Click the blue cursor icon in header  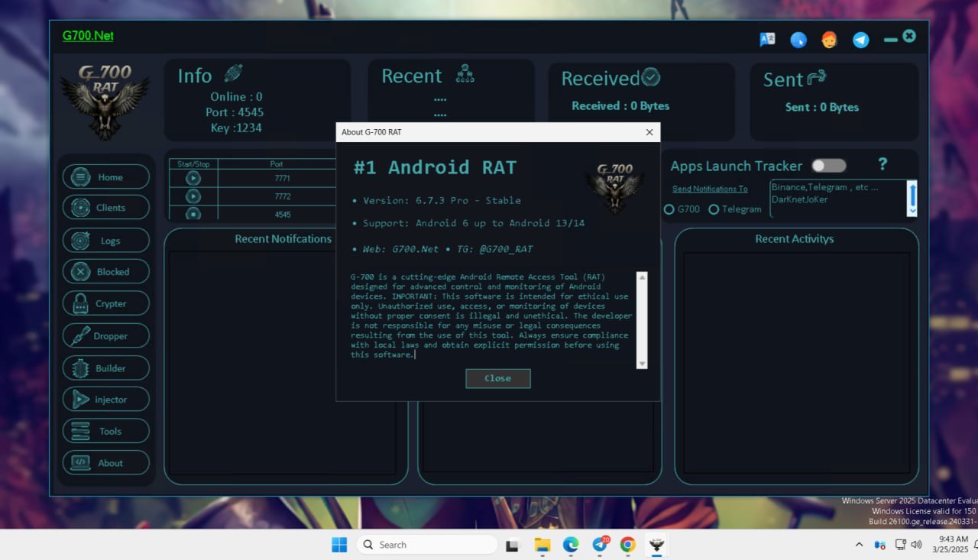tap(798, 40)
